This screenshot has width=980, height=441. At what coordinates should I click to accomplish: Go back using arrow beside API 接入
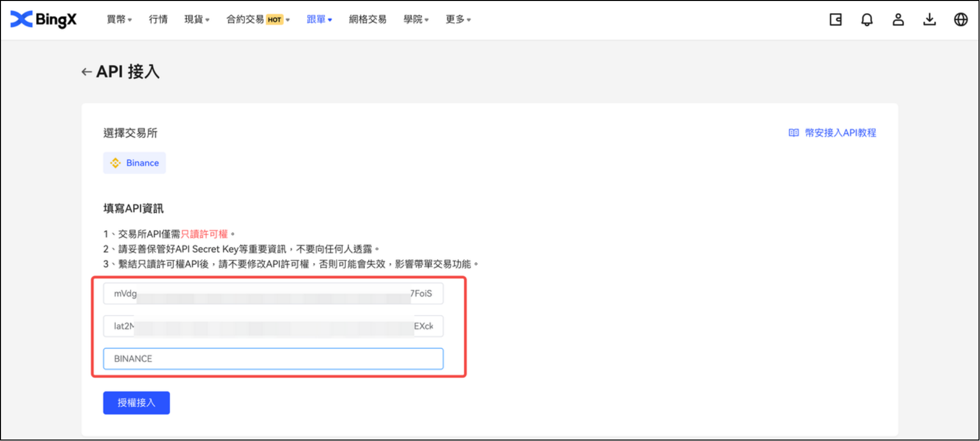[87, 72]
